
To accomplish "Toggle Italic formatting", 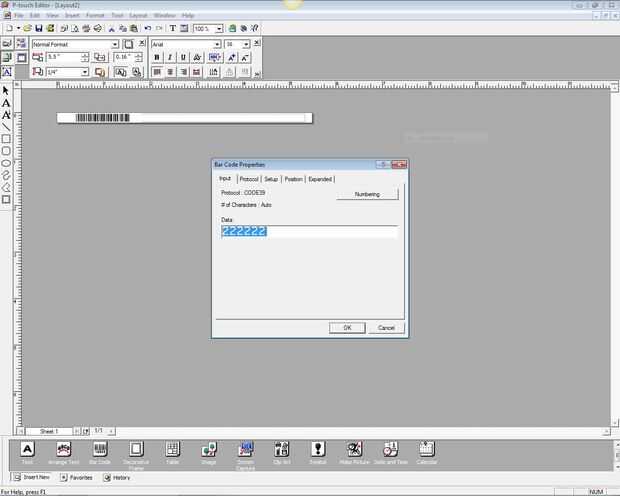I will point(170,58).
